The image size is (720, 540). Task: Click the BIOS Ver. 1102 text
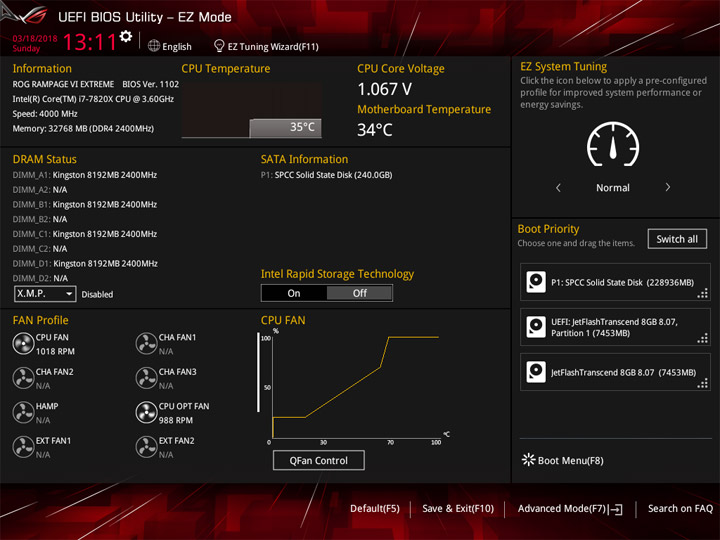pos(150,84)
